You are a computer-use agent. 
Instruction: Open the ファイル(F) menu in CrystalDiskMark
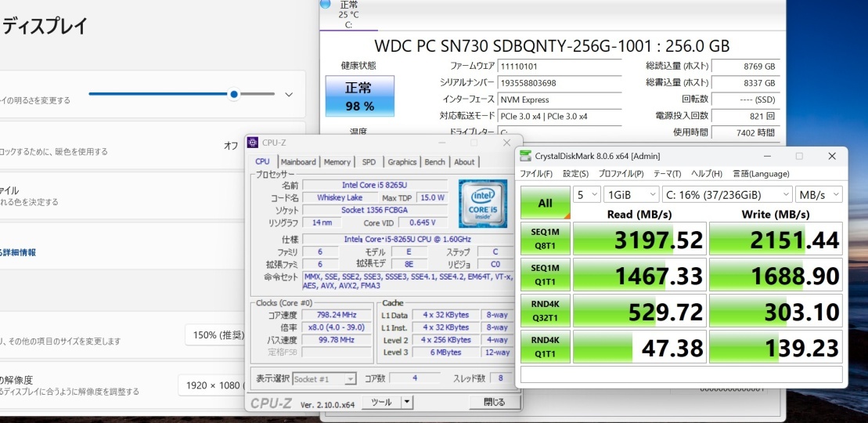536,174
